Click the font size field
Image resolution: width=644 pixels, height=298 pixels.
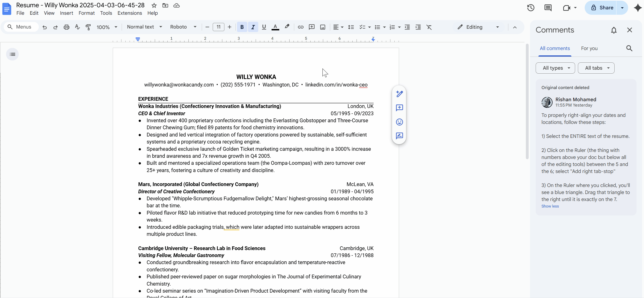pyautogui.click(x=218, y=27)
